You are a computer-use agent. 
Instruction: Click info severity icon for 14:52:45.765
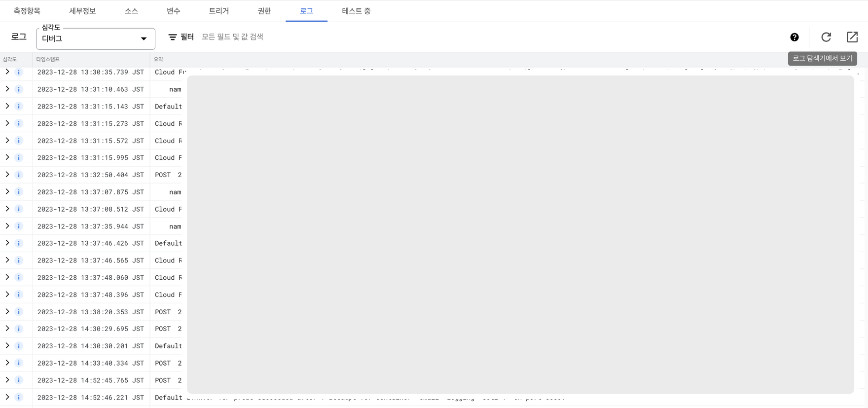coord(19,380)
